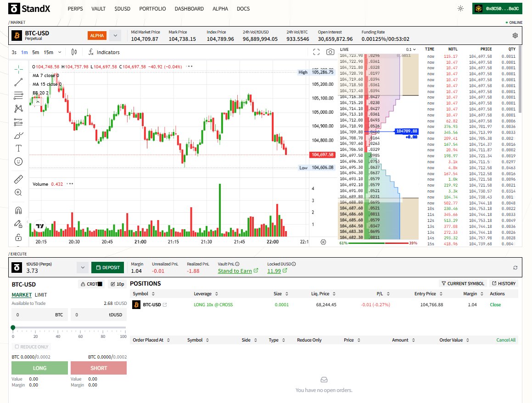This screenshot has height=403, width=532.
Task: Select the brush drawing tool
Action: pyautogui.click(x=19, y=135)
